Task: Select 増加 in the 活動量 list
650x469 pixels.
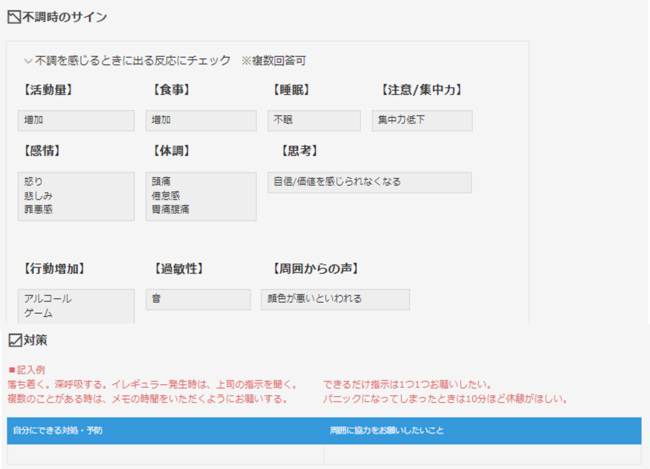Action: coord(35,120)
